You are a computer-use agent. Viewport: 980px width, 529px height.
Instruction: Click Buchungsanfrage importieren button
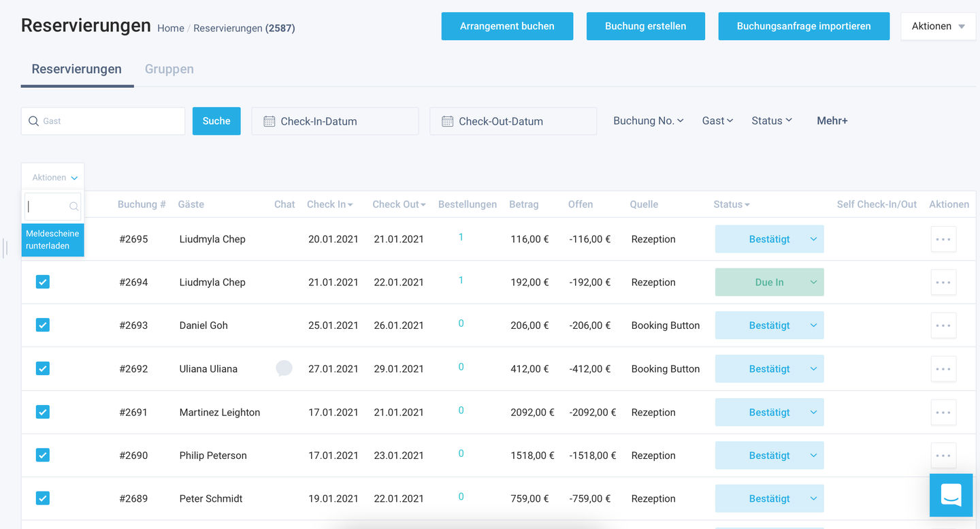coord(804,27)
